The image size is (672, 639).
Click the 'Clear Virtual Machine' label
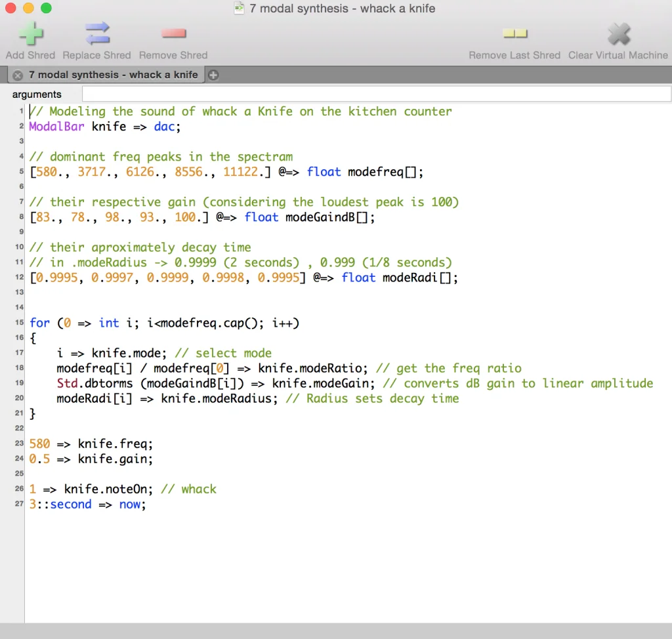point(618,55)
